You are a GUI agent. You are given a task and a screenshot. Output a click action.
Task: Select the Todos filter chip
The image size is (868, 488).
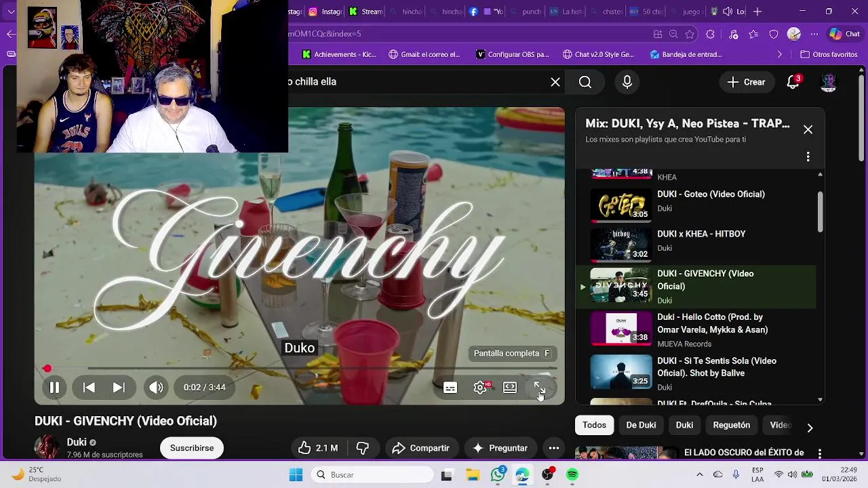[594, 425]
